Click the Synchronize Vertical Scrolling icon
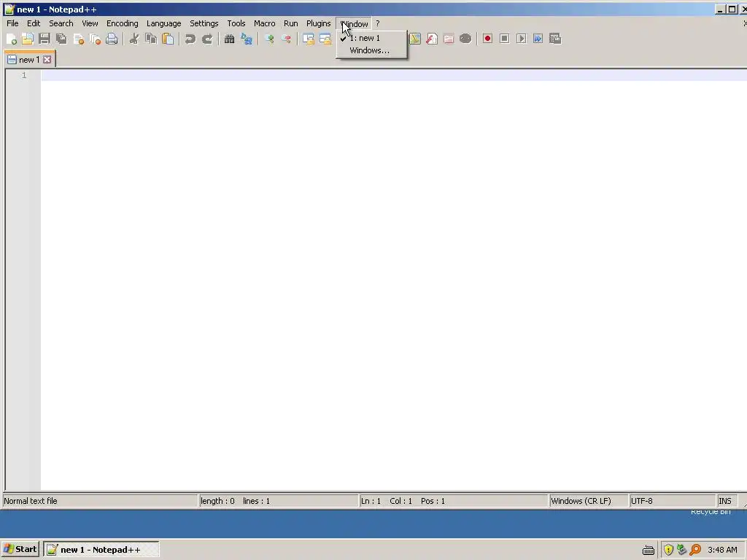 pos(309,39)
